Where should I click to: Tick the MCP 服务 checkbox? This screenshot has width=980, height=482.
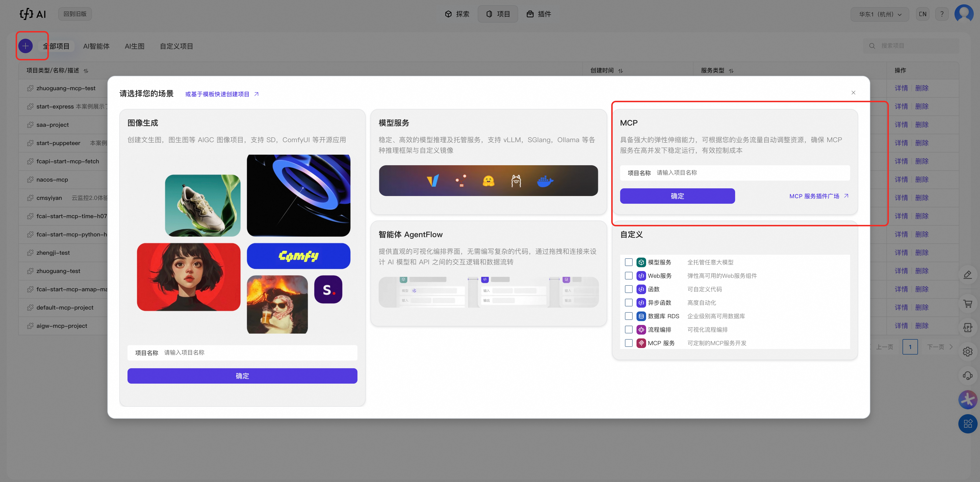pyautogui.click(x=629, y=343)
